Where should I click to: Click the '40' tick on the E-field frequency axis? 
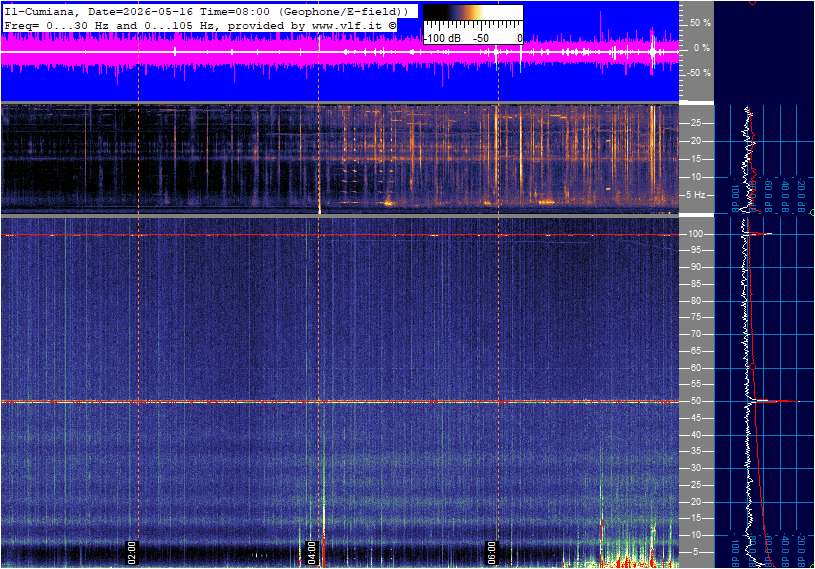click(x=695, y=435)
